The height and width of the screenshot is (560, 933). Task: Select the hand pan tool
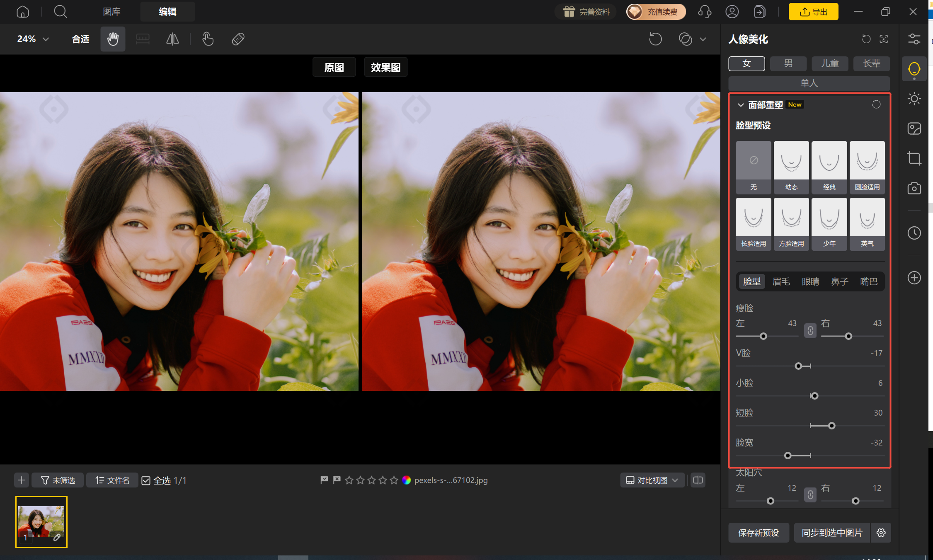(x=113, y=39)
